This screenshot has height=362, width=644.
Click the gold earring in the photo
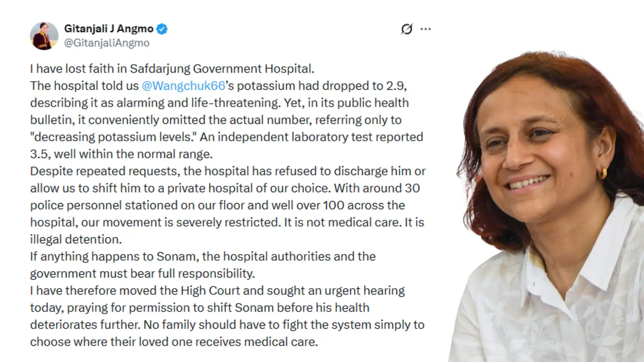click(603, 173)
